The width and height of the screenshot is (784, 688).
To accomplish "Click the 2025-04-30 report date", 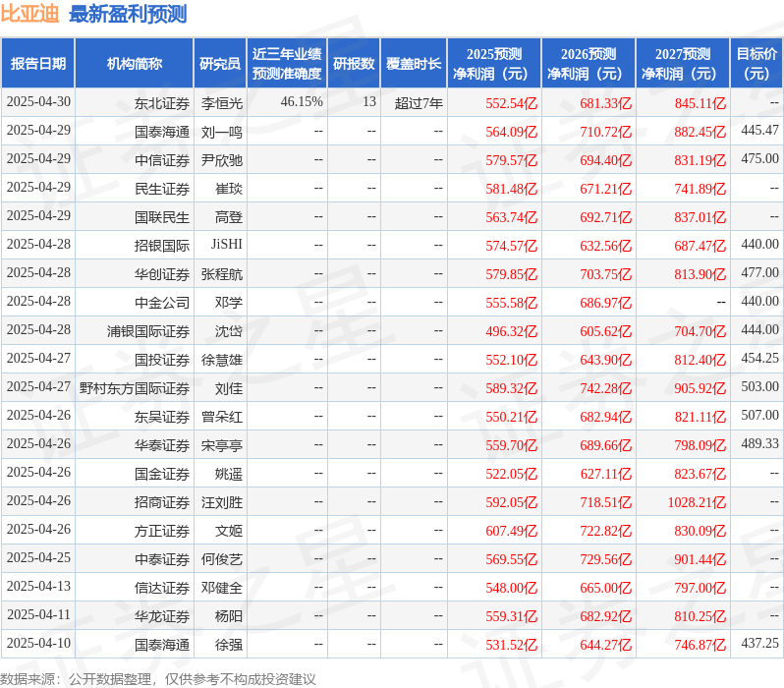I will coord(38,102).
